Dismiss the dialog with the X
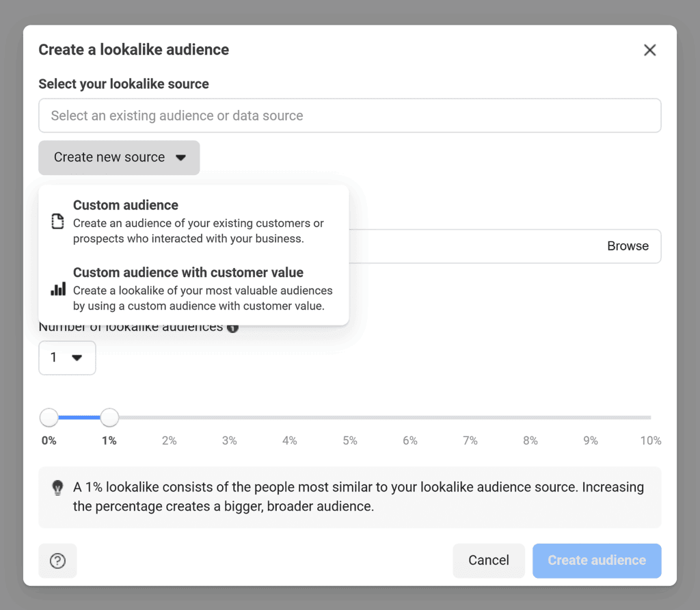The height and width of the screenshot is (610, 700). click(x=649, y=50)
